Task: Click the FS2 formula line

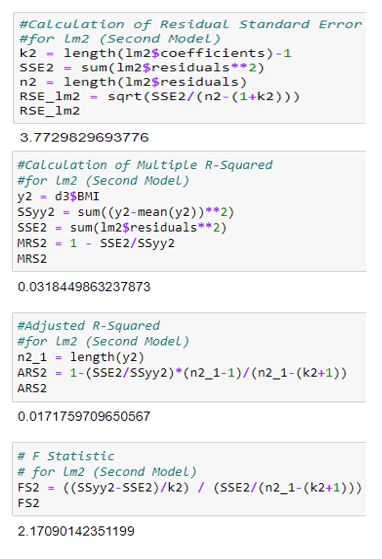Action: (190, 488)
